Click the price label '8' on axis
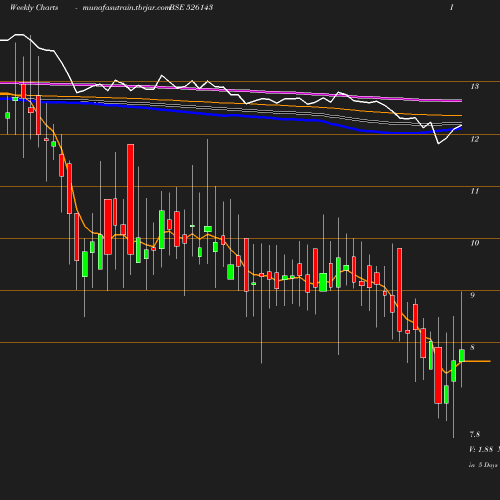Image resolution: width=500 pixels, height=500 pixels. pos(472,347)
